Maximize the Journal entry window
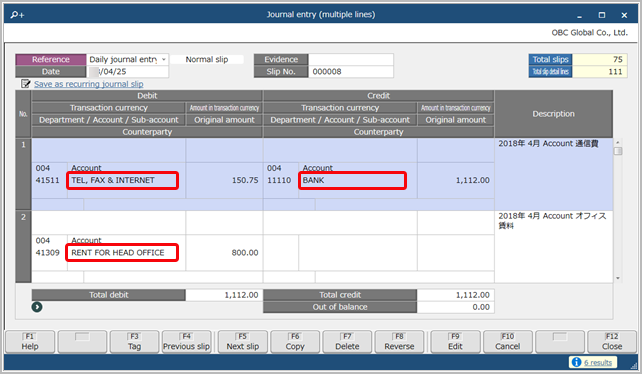Screen dimensions: 642x374 tap(601, 15)
